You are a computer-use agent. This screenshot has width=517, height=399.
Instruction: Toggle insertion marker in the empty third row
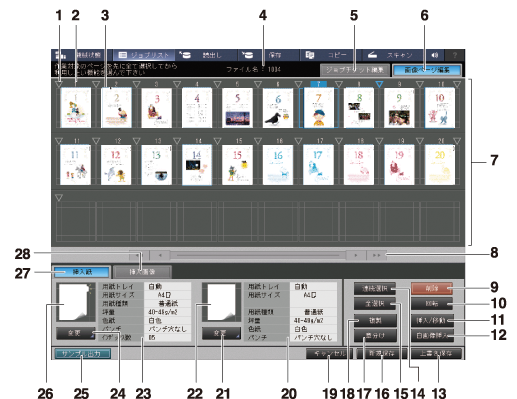[x=59, y=198]
